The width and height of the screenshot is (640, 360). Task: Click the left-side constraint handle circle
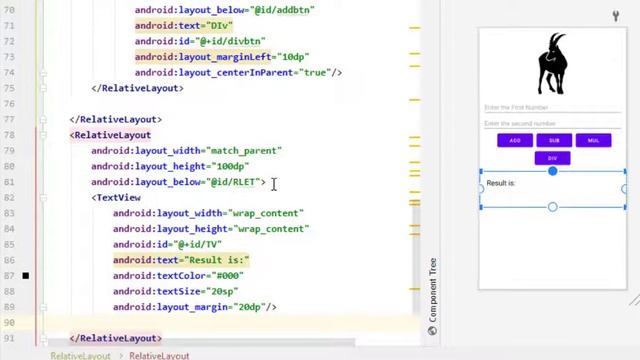[481, 189]
